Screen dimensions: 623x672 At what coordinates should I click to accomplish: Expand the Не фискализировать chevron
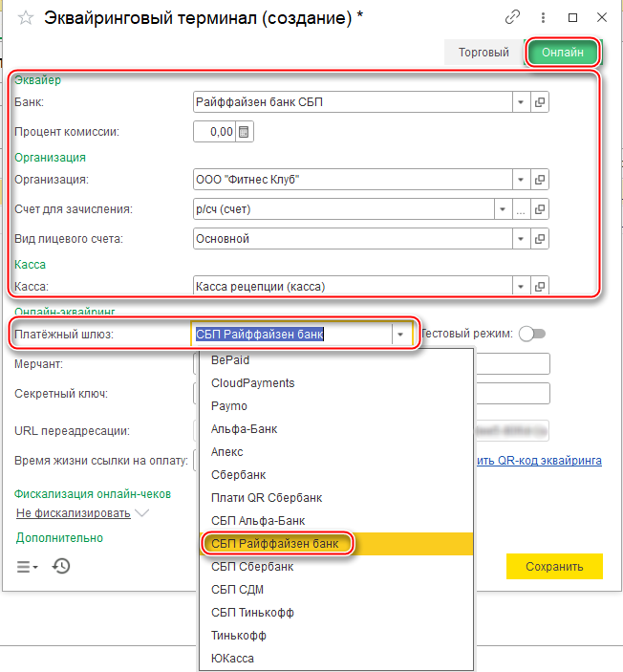[141, 512]
